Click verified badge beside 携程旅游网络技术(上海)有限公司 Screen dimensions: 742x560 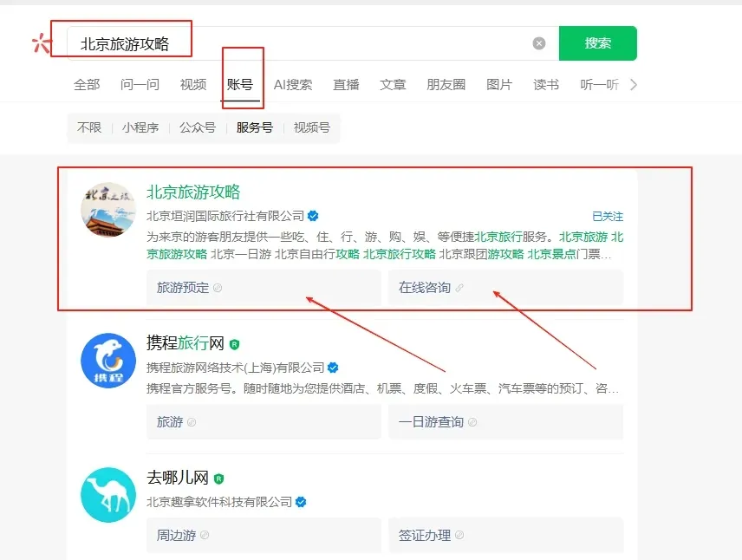click(x=333, y=368)
